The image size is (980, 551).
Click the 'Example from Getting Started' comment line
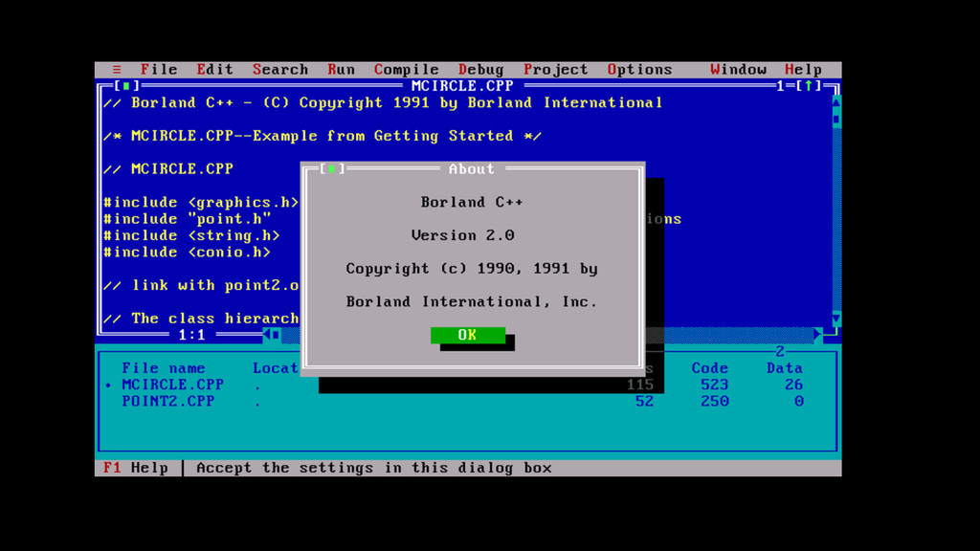(323, 136)
